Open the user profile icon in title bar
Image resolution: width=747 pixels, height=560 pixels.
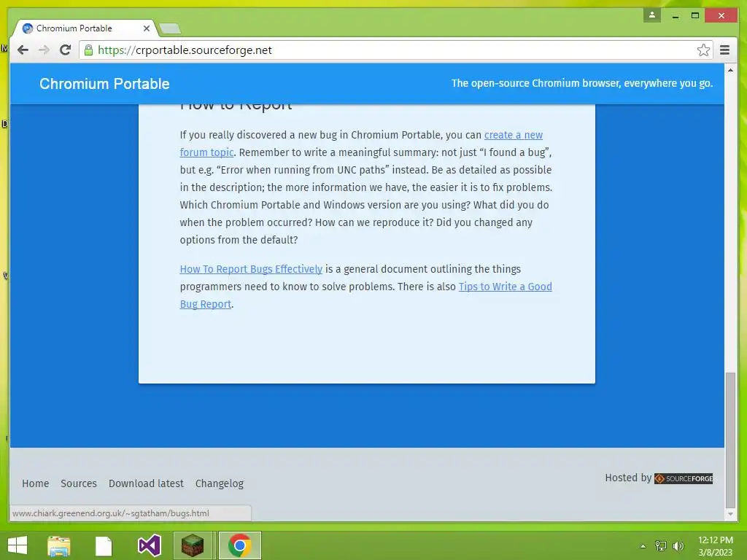652,15
